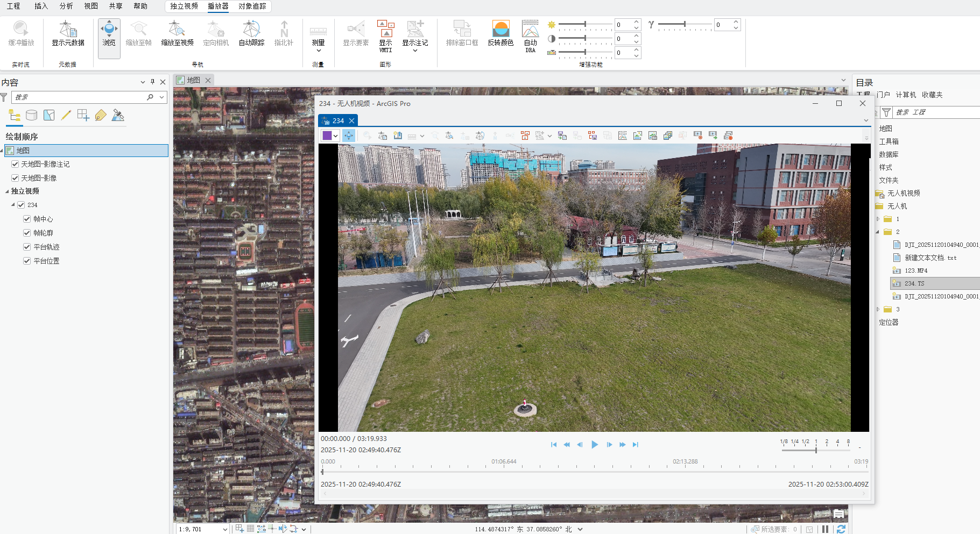Viewport: 980px width, 534px height.
Task: Open the color swatch dropdown in player toolbar
Action: (x=336, y=136)
